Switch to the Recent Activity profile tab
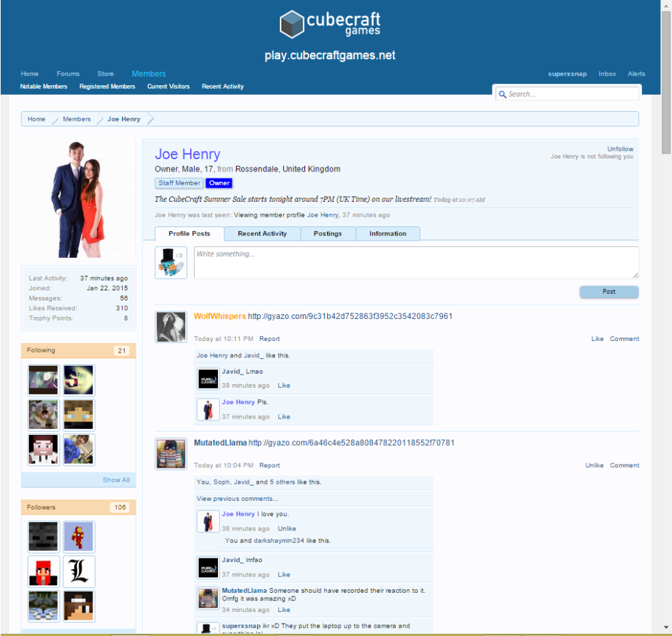Image resolution: width=672 pixels, height=636 pixels. click(x=262, y=234)
